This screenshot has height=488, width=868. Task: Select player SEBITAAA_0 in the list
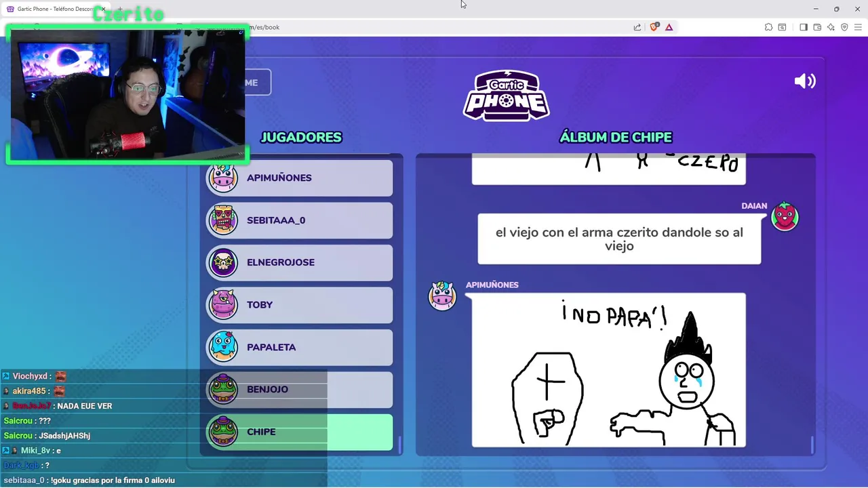[x=299, y=220]
